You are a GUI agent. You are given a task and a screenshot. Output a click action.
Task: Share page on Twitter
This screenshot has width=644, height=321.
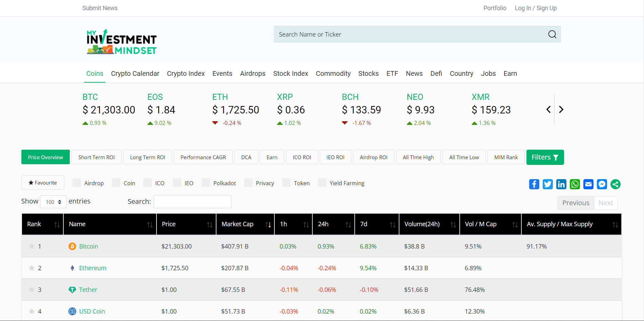[x=548, y=184]
